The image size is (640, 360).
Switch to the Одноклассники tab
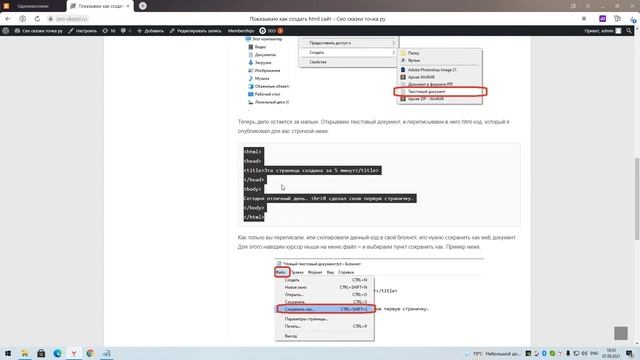click(x=33, y=6)
